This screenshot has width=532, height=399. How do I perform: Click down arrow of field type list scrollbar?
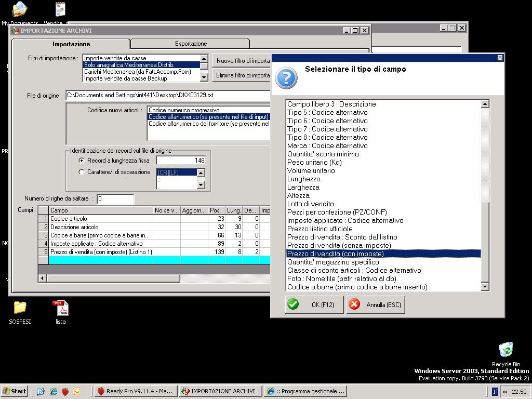click(x=485, y=287)
